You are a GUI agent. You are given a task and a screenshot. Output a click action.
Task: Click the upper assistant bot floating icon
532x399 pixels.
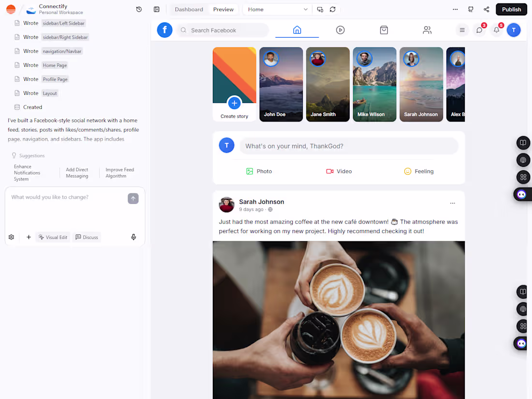(x=522, y=194)
